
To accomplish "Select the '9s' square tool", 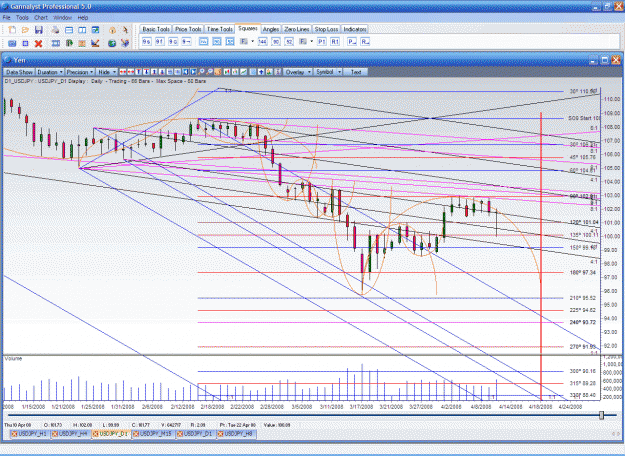I will pos(147,41).
